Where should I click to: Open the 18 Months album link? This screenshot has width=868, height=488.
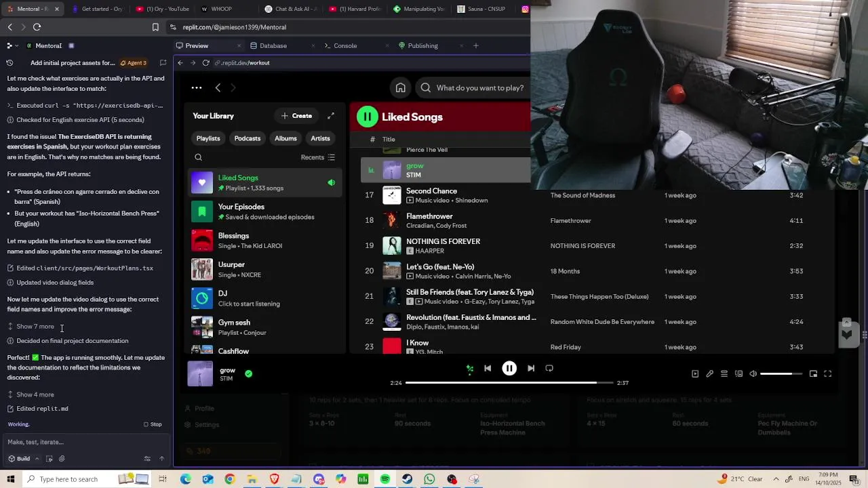click(565, 271)
